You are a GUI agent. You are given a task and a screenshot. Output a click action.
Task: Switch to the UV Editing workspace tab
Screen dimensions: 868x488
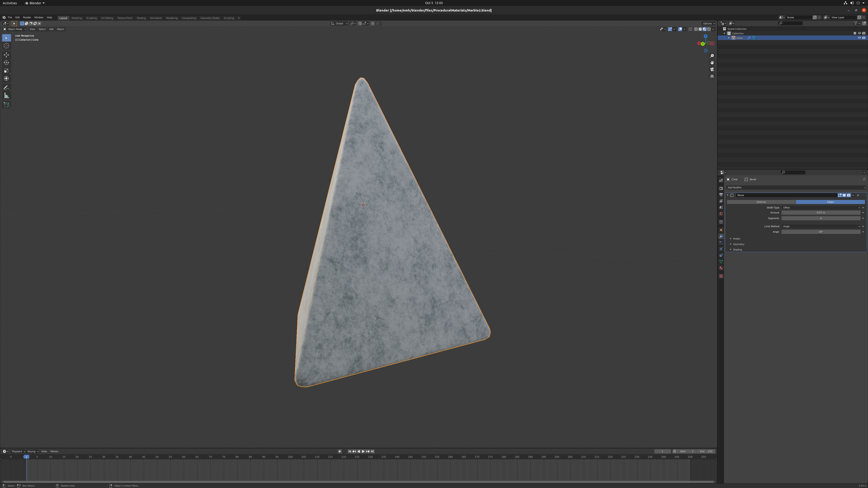(107, 18)
